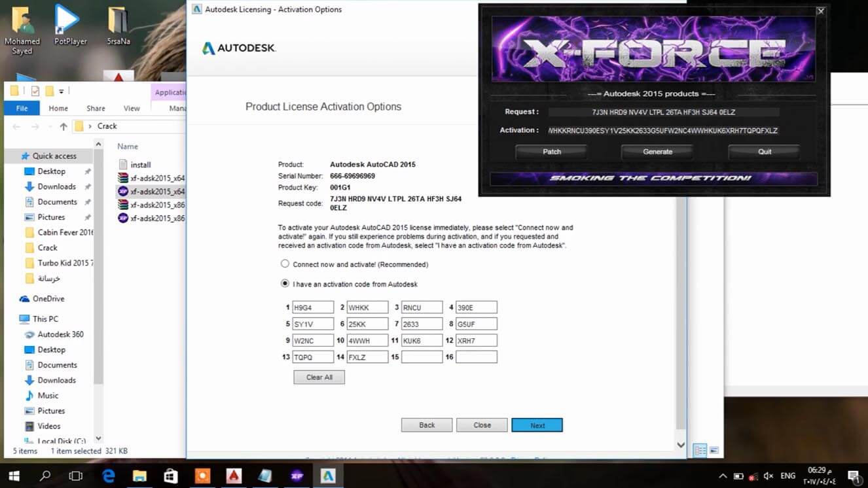Sort files by the Name column header
Viewport: 868px width, 488px height.
[128, 147]
